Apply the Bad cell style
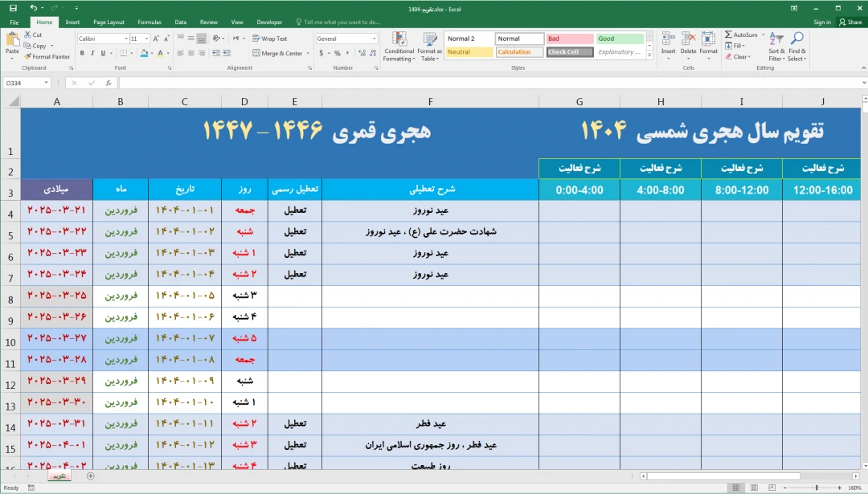The image size is (868, 494). coord(569,39)
